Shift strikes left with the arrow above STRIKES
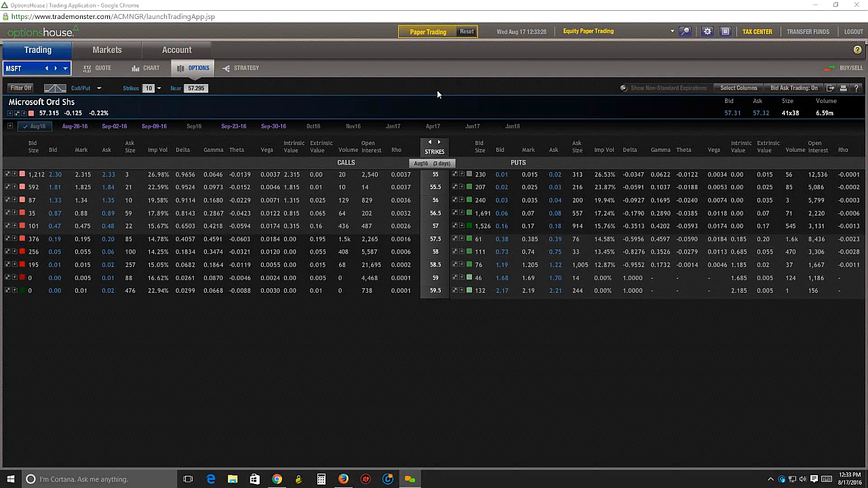This screenshot has height=488, width=868. click(429, 142)
